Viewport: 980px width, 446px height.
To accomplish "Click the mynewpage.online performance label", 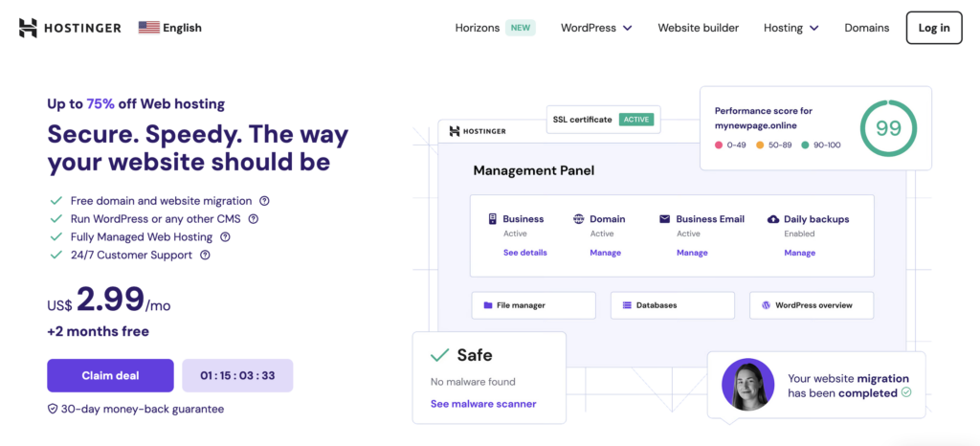I will point(756,125).
